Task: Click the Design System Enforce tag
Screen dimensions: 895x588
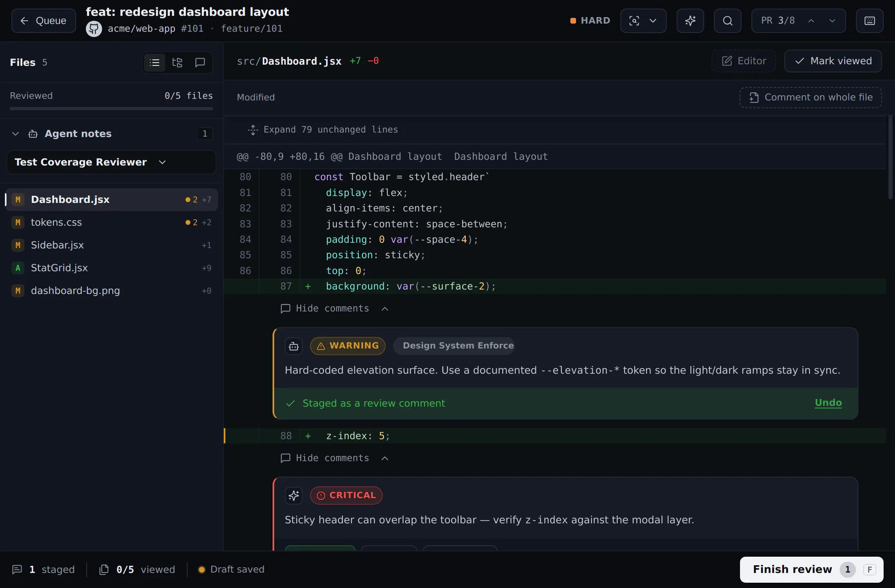Action: click(x=454, y=346)
